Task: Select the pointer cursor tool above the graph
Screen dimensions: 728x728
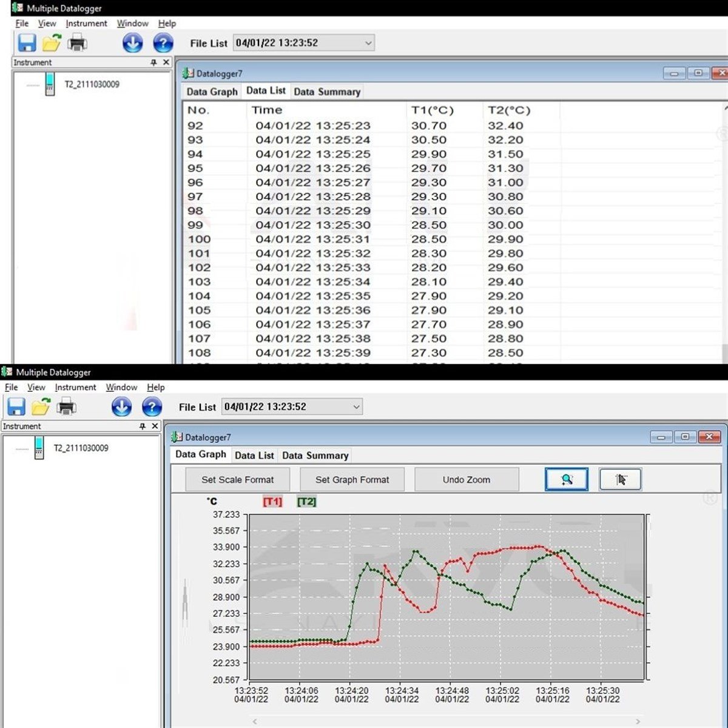Action: coord(620,479)
